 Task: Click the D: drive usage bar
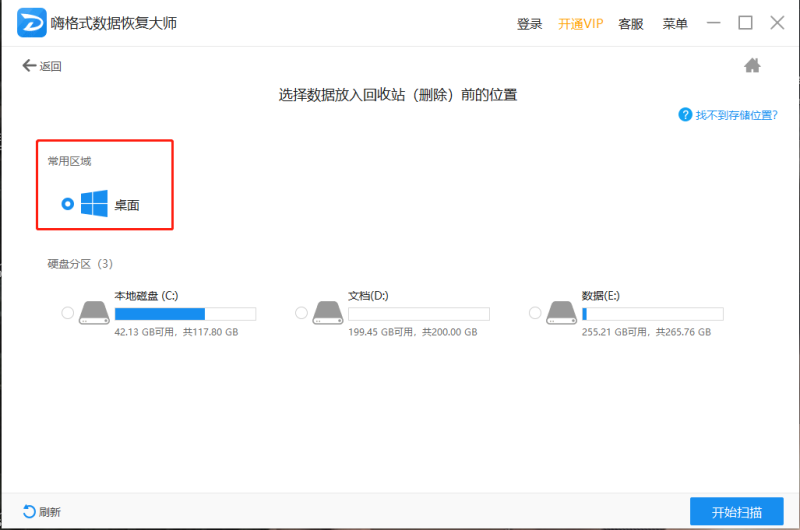pos(419,314)
